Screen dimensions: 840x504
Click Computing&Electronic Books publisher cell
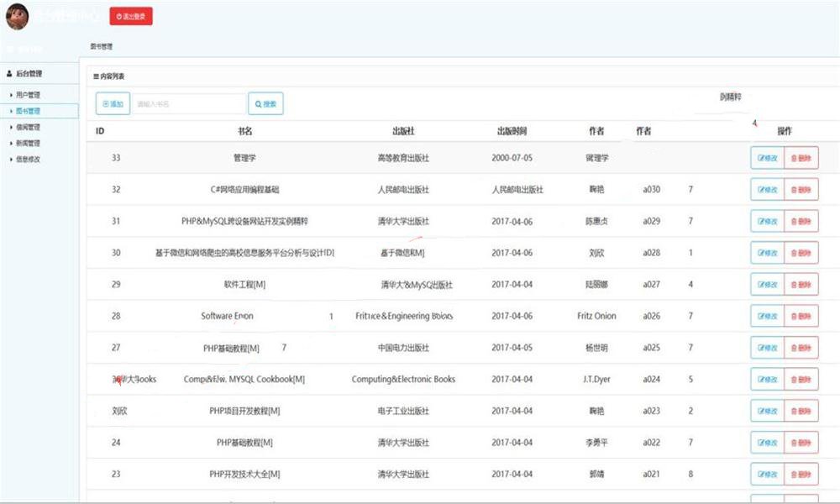tap(403, 379)
